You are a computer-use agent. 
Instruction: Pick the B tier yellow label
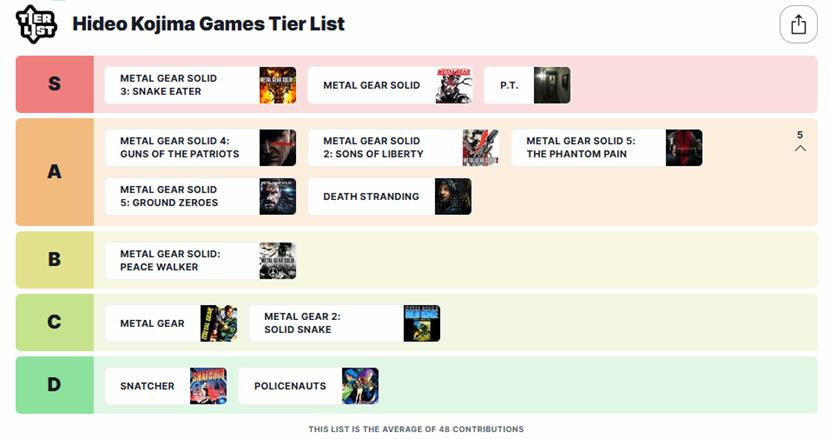pyautogui.click(x=55, y=260)
